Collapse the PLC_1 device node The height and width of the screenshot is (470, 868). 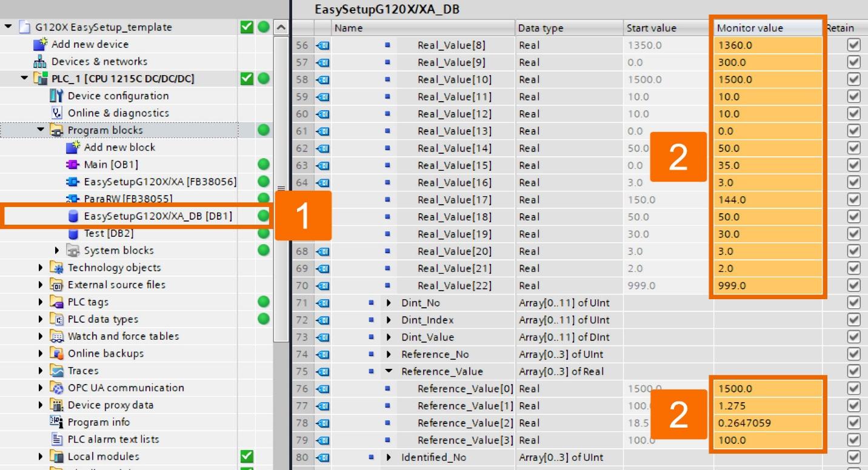[x=24, y=78]
